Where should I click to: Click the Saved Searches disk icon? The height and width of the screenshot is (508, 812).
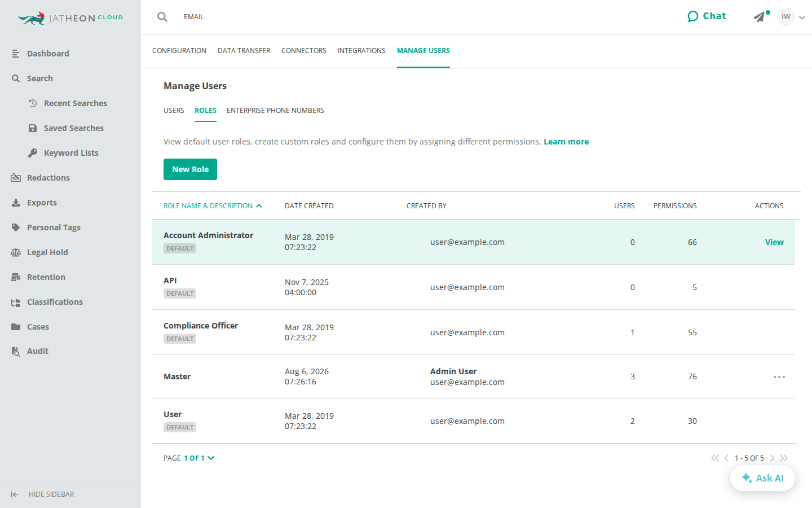tap(33, 128)
